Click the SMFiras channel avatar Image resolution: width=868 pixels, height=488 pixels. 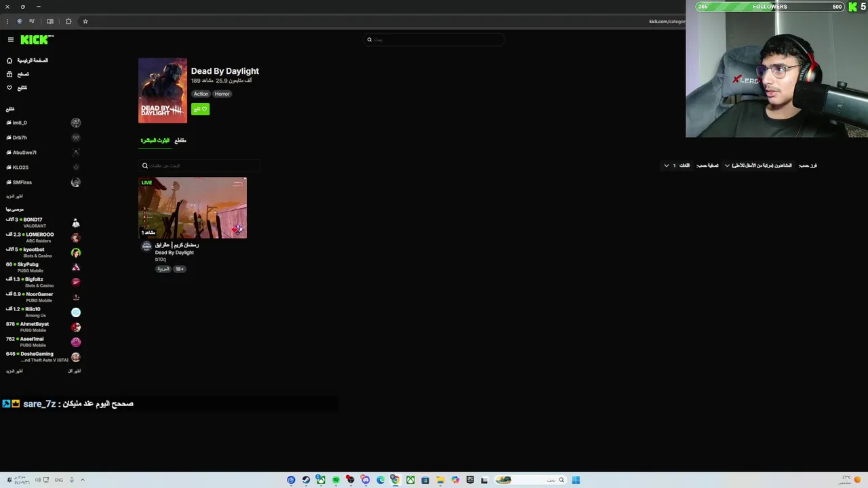pos(76,182)
